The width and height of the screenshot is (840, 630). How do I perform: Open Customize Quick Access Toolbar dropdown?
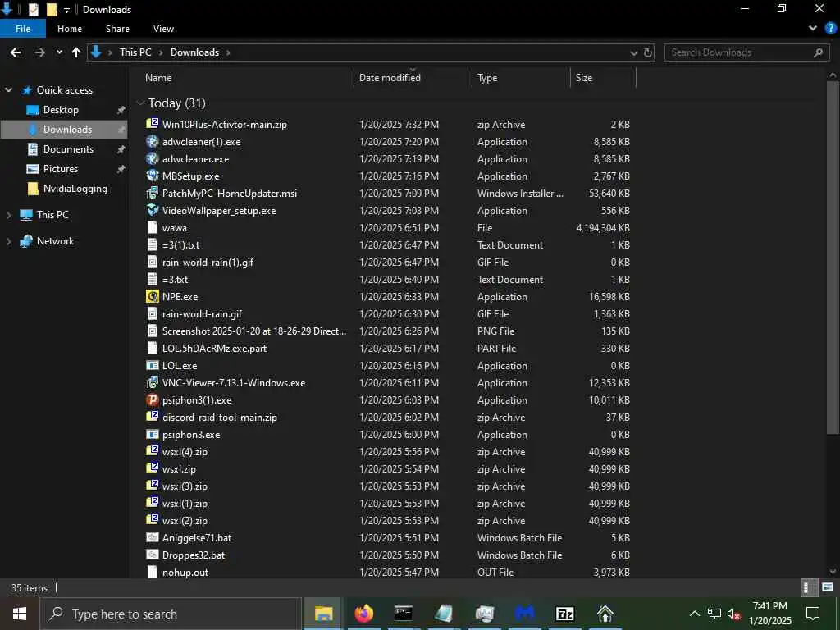[x=66, y=10]
